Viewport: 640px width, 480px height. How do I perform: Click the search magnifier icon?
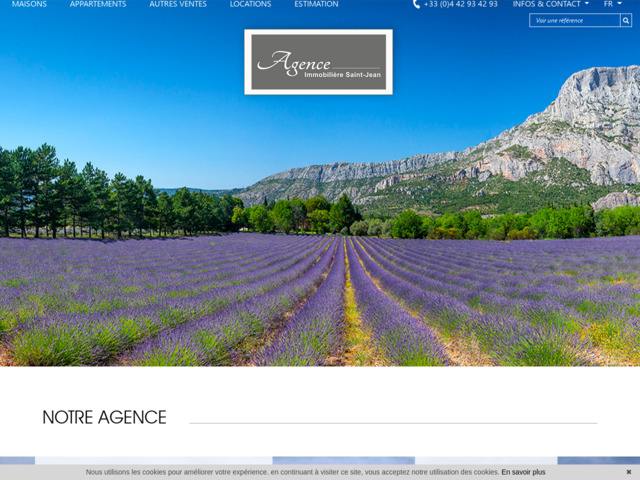[x=626, y=20]
